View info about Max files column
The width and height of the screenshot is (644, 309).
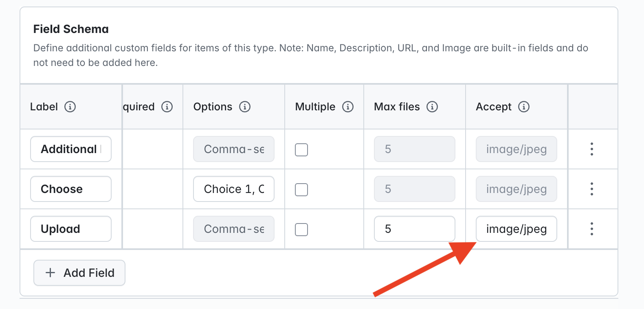tap(432, 107)
